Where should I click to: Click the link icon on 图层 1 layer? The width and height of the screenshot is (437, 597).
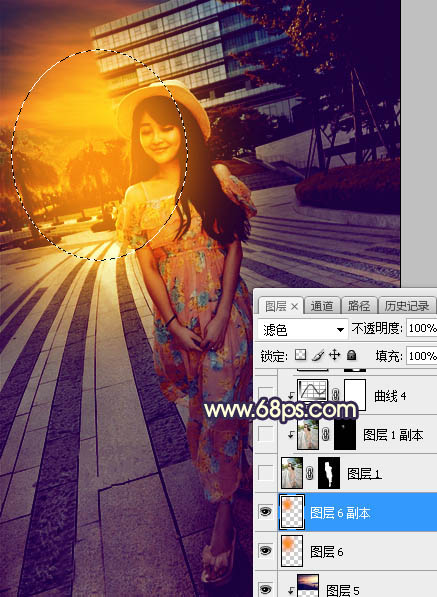point(310,473)
